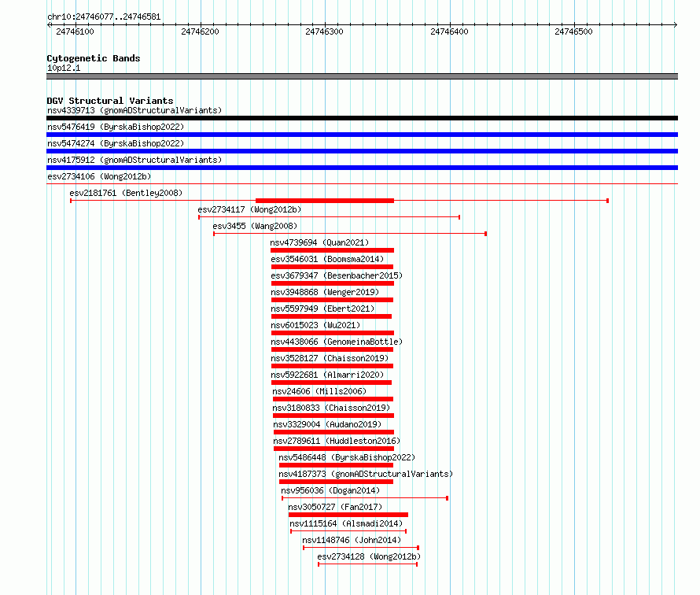Click red bar under nsv4438066 GenomeinaBottle
The width and height of the screenshot is (700, 595).
332,349
